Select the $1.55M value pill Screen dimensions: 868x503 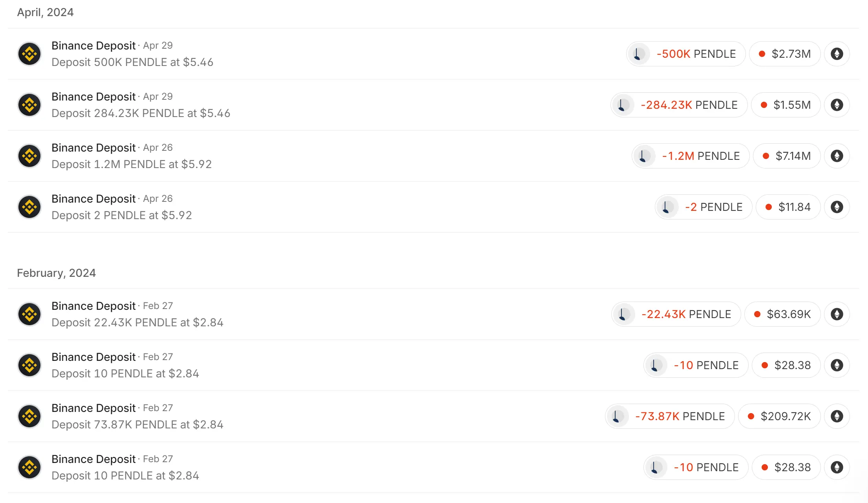coord(786,105)
